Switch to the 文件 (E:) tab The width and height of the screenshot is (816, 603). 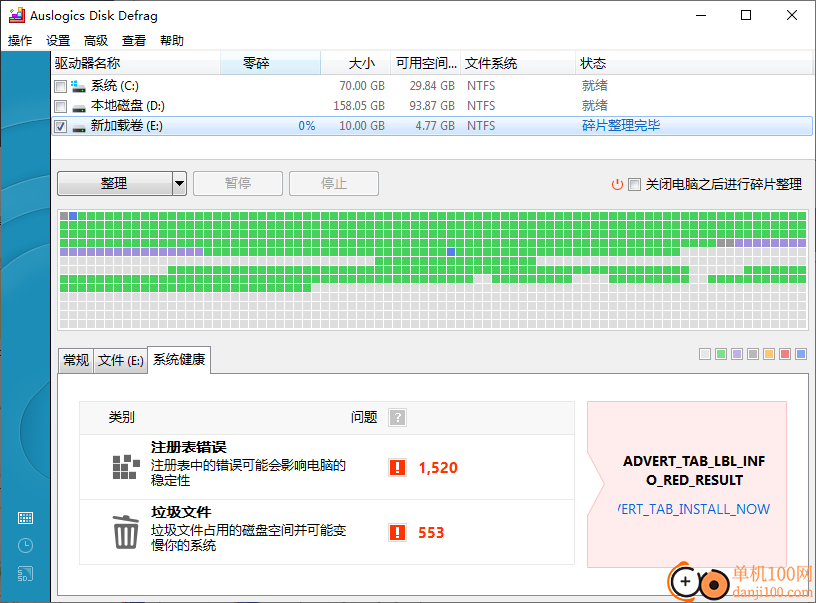pyautogui.click(x=121, y=360)
